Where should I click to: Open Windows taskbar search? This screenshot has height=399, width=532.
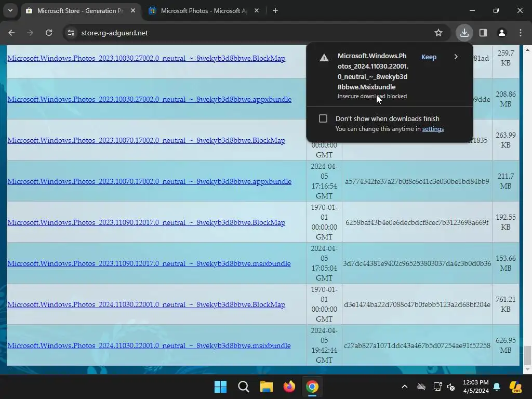(243, 387)
